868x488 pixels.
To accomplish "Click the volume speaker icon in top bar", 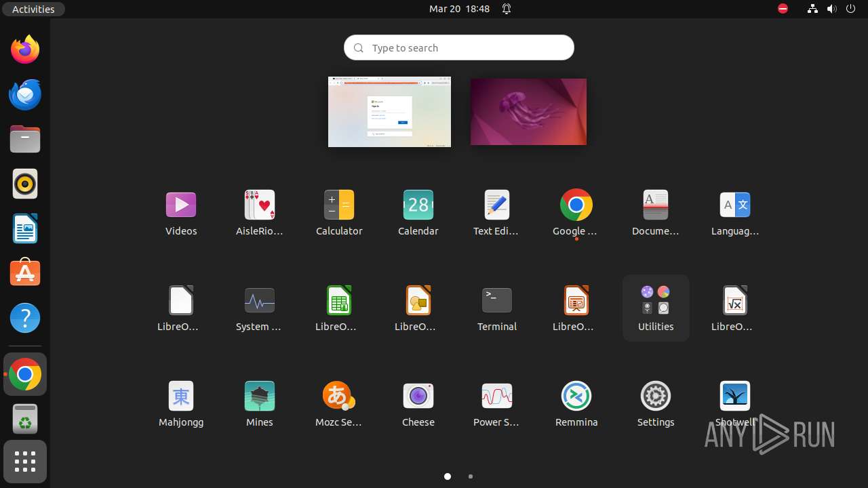I will 832,9.
